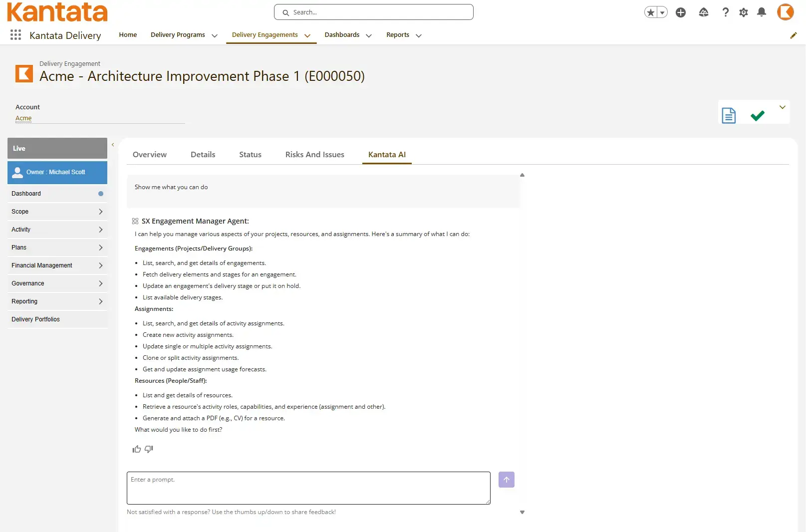
Task: Open the Salesforce app launcher grid
Action: click(15, 35)
